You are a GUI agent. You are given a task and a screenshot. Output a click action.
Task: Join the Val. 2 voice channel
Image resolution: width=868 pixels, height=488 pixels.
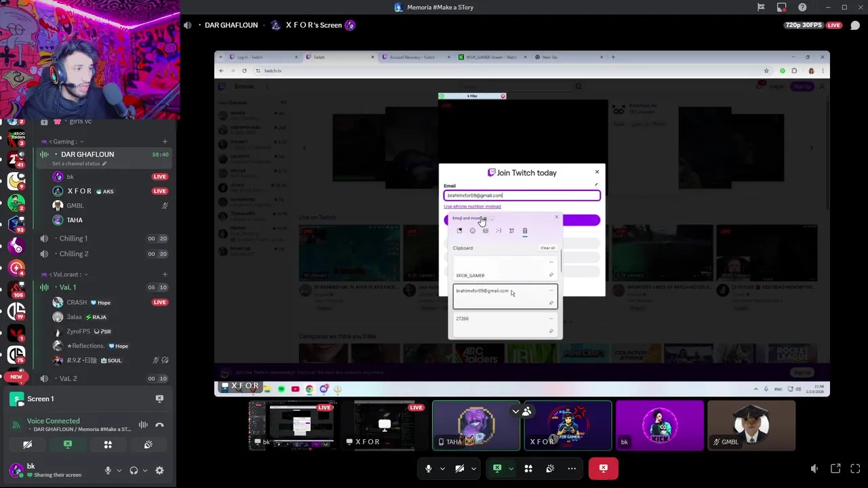coord(104,378)
